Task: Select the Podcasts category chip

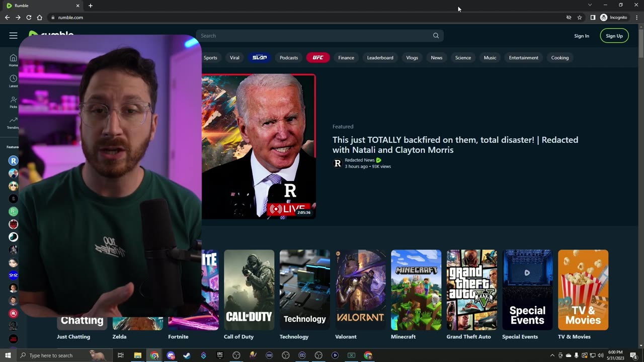Action: pyautogui.click(x=289, y=58)
